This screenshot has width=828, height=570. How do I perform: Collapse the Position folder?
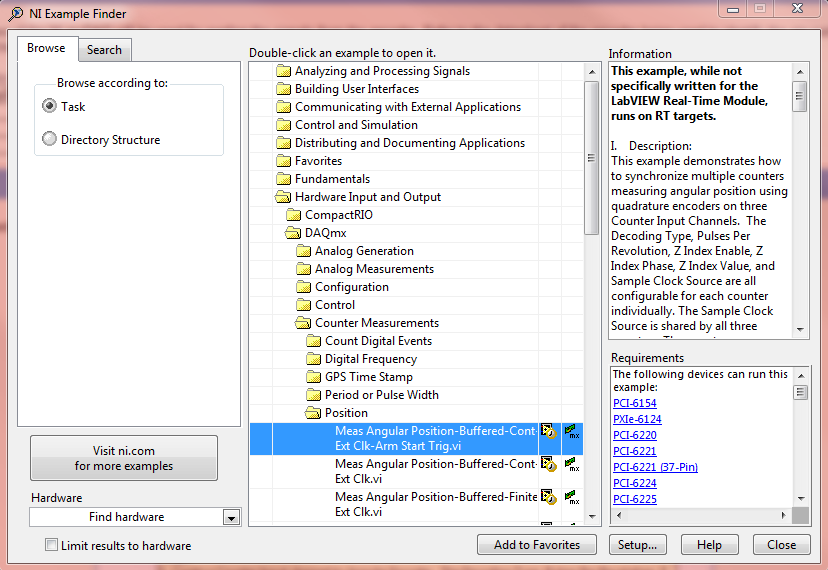click(x=313, y=413)
